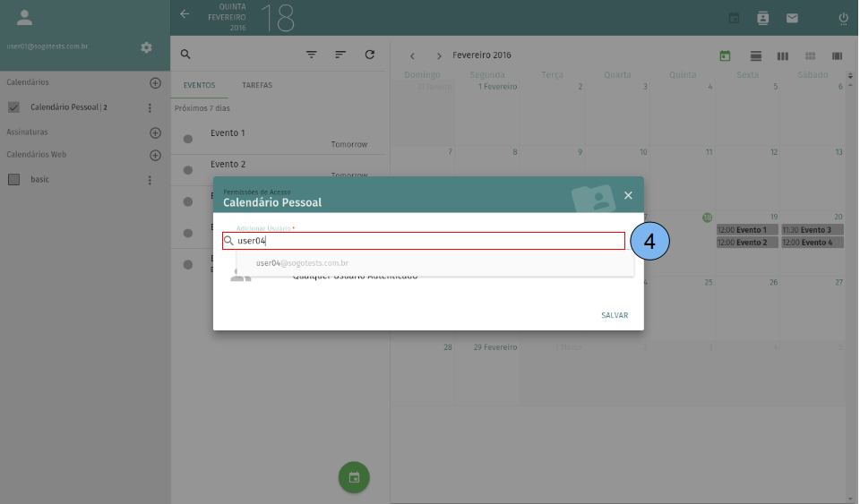Close the Calendário Pessoal permissions dialog

(x=628, y=195)
